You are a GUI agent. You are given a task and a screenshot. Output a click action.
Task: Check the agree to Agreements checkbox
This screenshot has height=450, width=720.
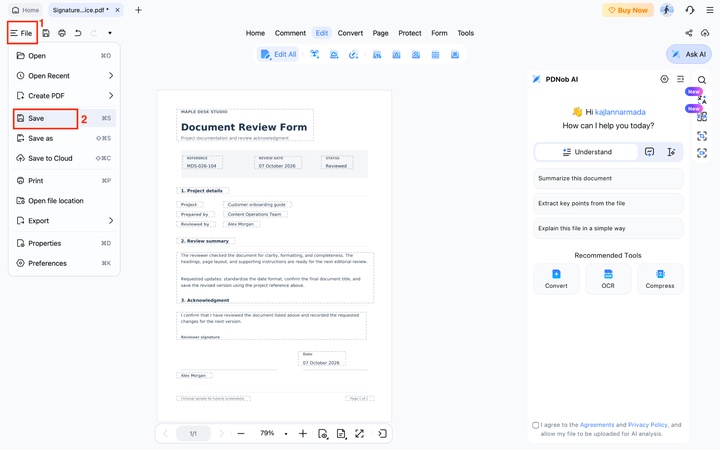[x=535, y=425]
